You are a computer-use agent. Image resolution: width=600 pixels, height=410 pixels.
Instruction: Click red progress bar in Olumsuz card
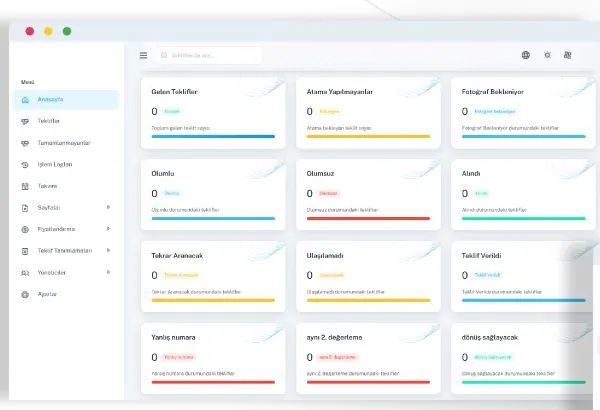tap(368, 218)
